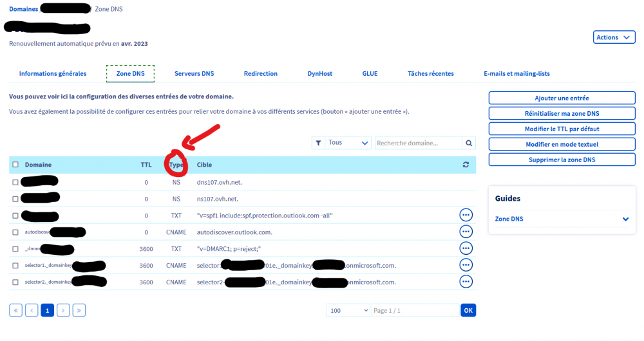644x341 pixels.
Task: Click the spf.protection.outlook.com TXT value
Action: click(x=265, y=216)
